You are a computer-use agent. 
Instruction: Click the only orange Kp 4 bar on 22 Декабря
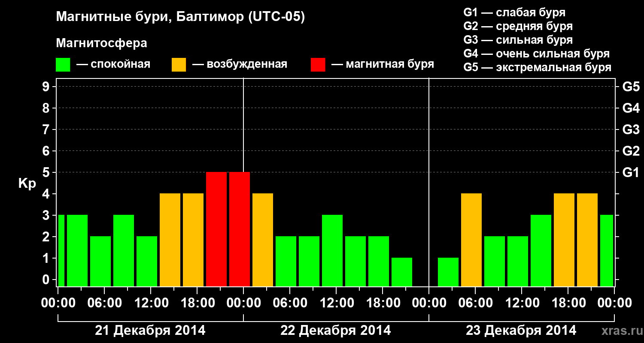pyautogui.click(x=263, y=240)
